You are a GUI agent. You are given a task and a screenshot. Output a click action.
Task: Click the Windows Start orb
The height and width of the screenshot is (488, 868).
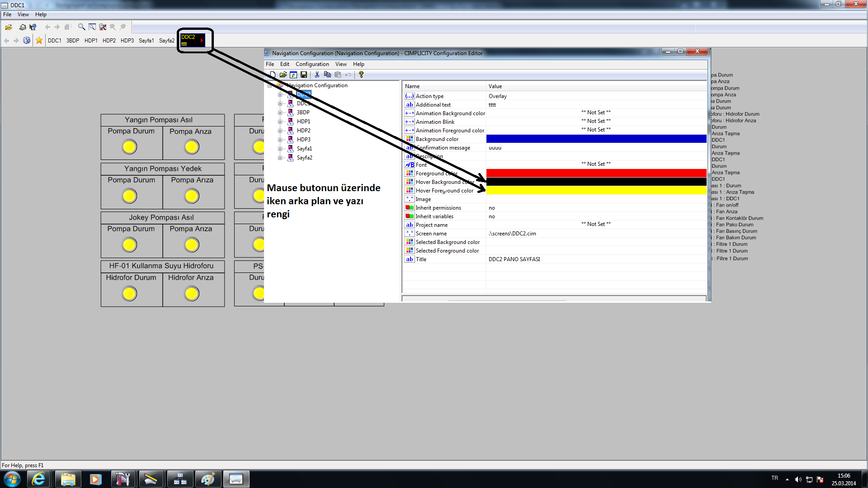(x=12, y=479)
